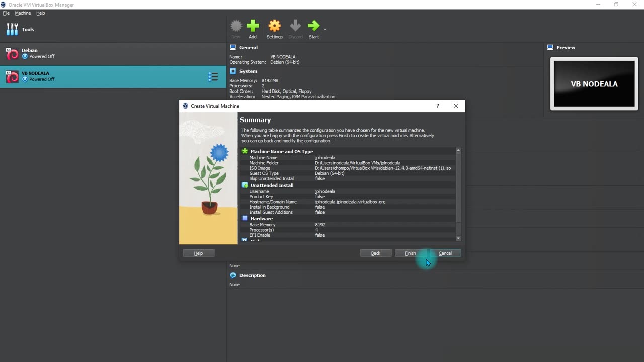Click summary scrollbar down arrow
Image resolution: width=644 pixels, height=362 pixels.
click(458, 238)
